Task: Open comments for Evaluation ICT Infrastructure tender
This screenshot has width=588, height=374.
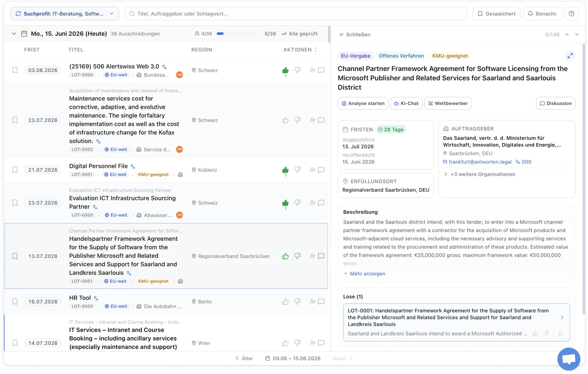Action: pos(321,203)
